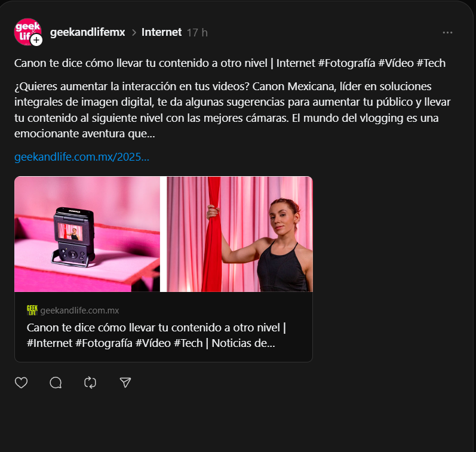Open the Internet topic tag
476x452 pixels.
pyautogui.click(x=161, y=32)
